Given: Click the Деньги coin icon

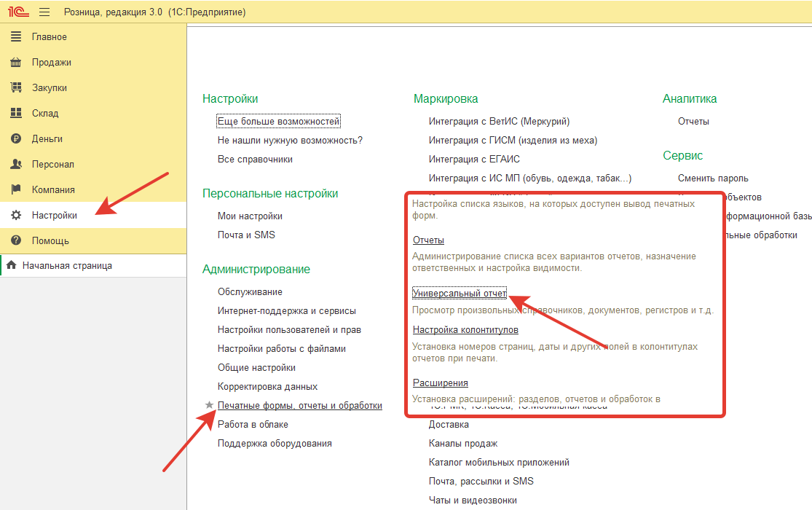Looking at the screenshot, I should 16,139.
